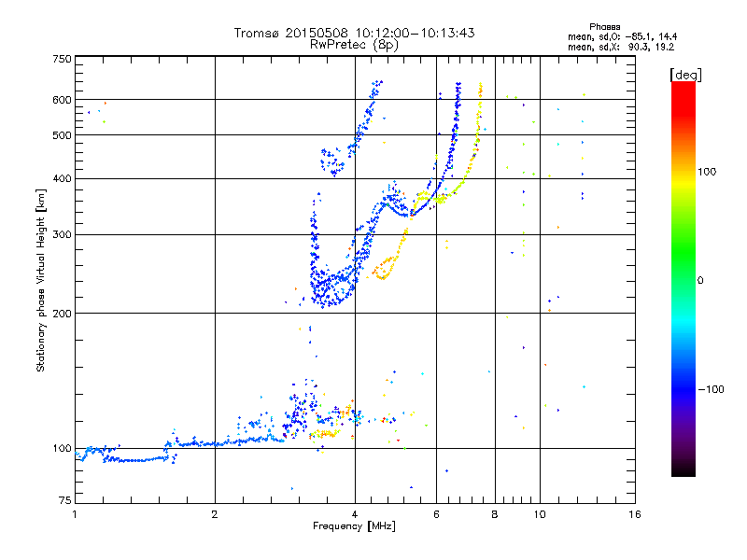Screen dimensions: 747x560
Task: Click the 'Stationary phase Virtual Height [km]' axis label
Action: (41, 280)
